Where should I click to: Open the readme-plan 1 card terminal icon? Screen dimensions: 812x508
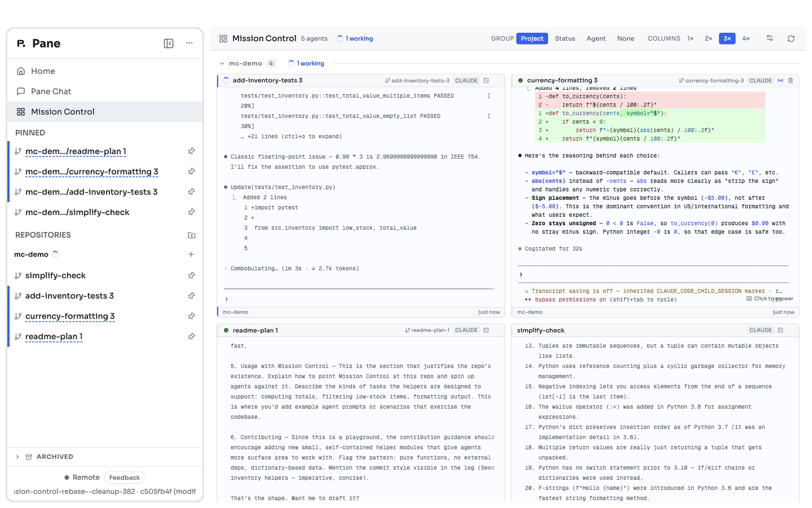[486, 330]
